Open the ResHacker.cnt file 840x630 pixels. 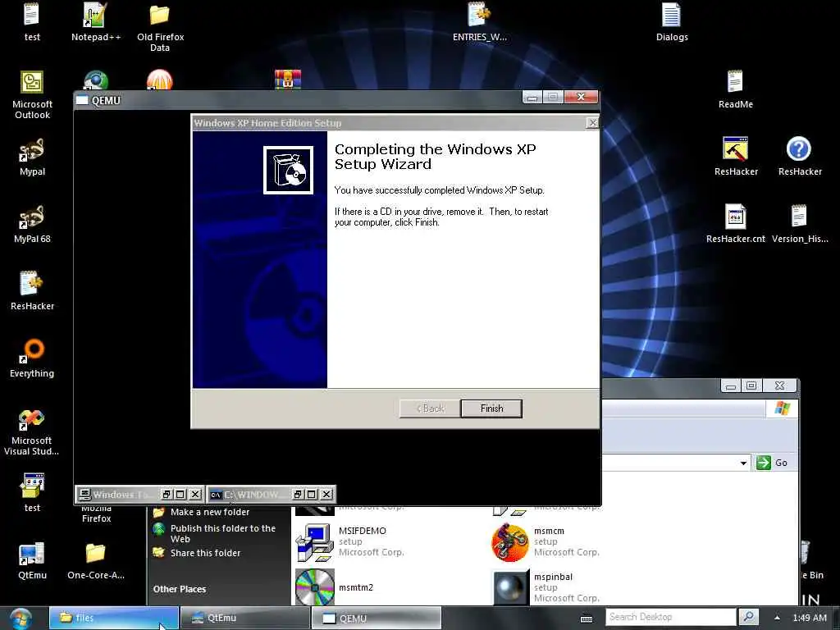point(735,224)
